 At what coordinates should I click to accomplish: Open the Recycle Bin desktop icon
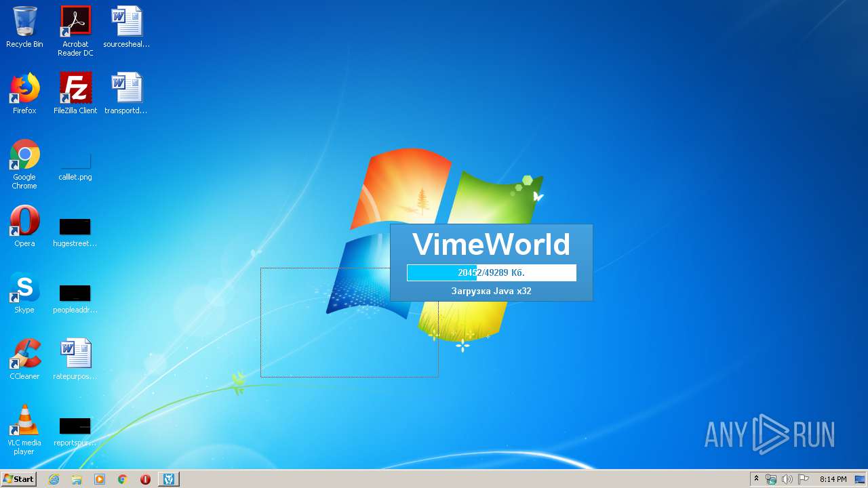click(24, 27)
